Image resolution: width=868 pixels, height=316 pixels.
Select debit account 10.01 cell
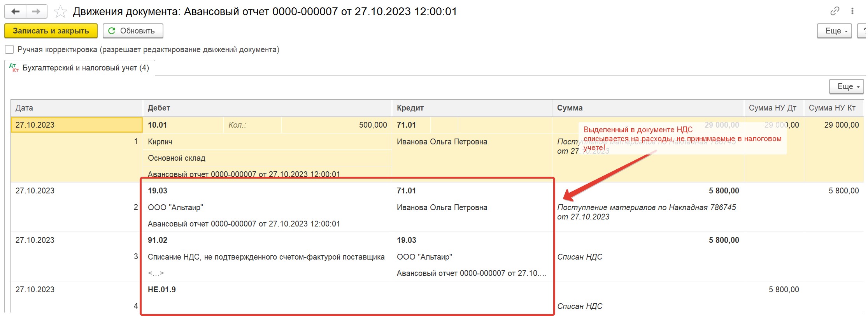pyautogui.click(x=183, y=125)
